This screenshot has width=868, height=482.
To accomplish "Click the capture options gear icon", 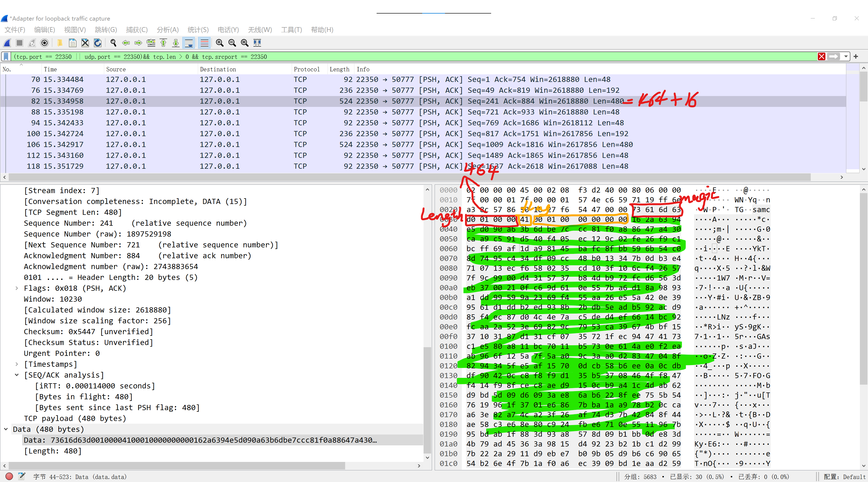I will (44, 43).
